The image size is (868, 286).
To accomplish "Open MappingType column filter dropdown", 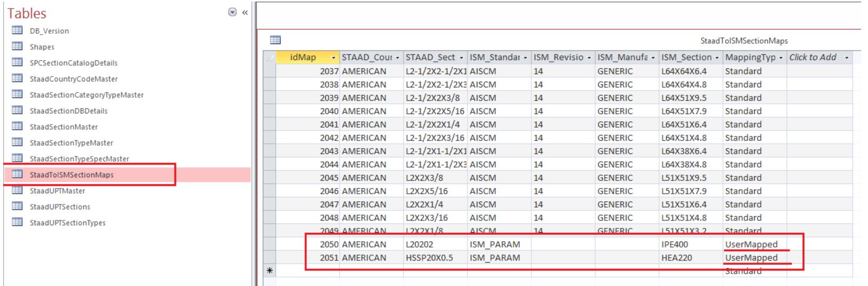I will click(781, 58).
